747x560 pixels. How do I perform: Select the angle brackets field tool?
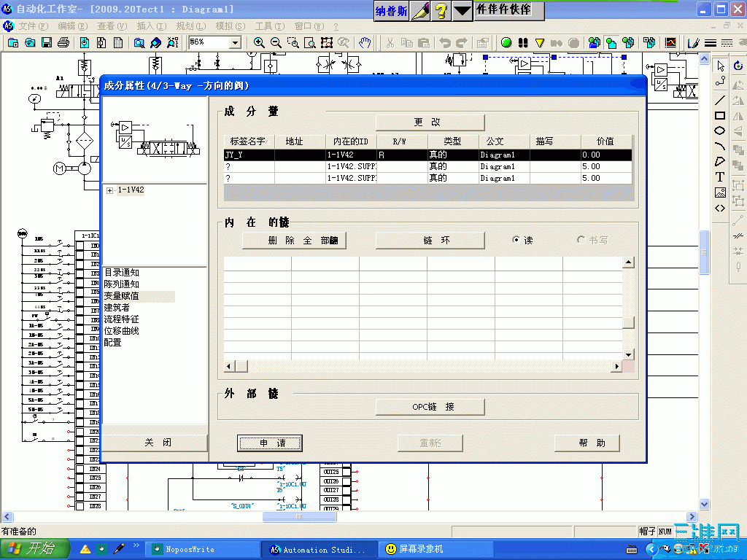[x=720, y=208]
